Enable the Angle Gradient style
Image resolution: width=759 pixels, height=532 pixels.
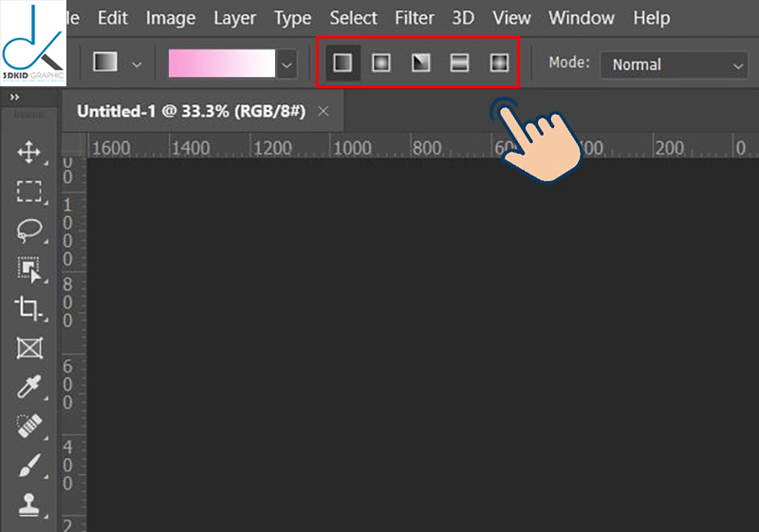[x=420, y=63]
